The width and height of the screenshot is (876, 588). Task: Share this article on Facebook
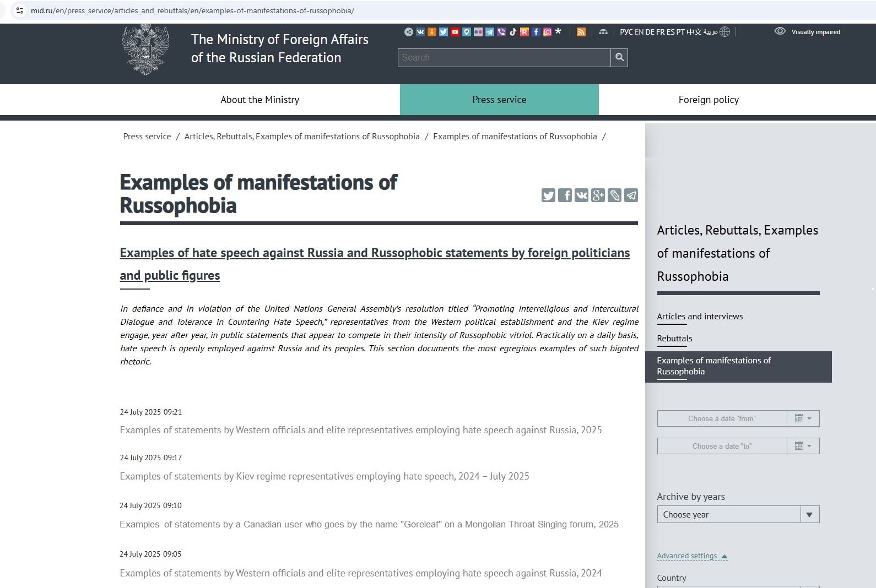click(x=565, y=195)
